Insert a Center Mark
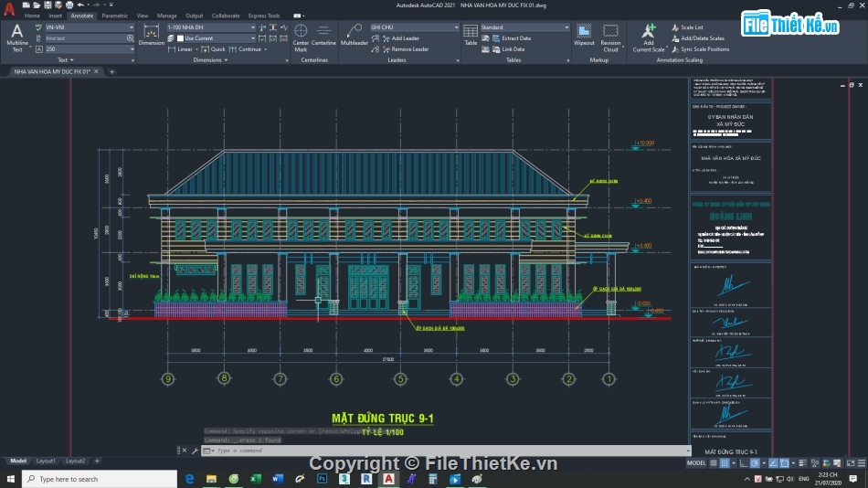Screen dimensions: 868x488 pos(301,37)
